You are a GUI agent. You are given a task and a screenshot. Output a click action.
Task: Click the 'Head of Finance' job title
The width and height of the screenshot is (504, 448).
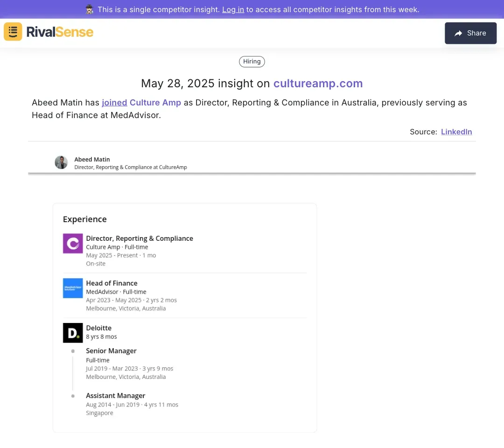point(112,283)
